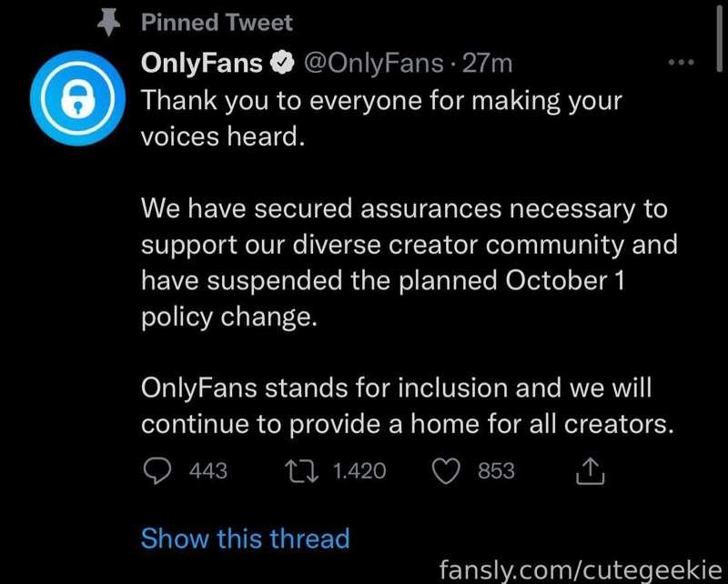Open the three-dot more options menu
The image size is (728, 584).
pyautogui.click(x=681, y=64)
